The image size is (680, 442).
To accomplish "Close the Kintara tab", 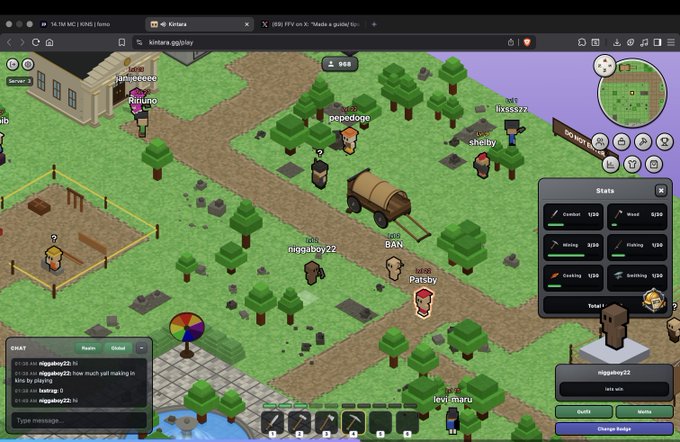I will pyautogui.click(x=247, y=24).
